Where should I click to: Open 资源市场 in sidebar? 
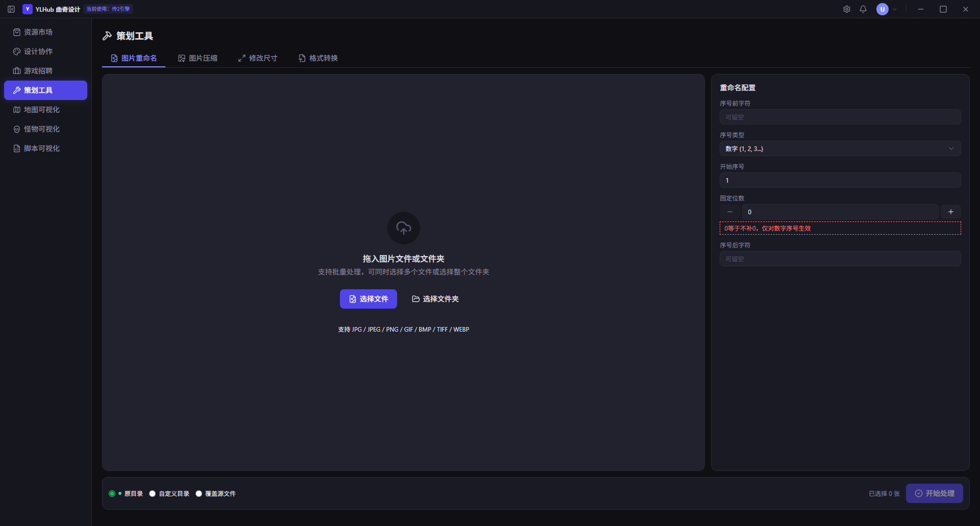pos(45,32)
